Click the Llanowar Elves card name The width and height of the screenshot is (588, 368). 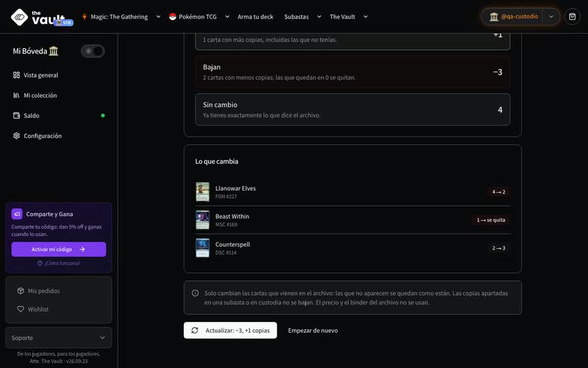click(235, 188)
